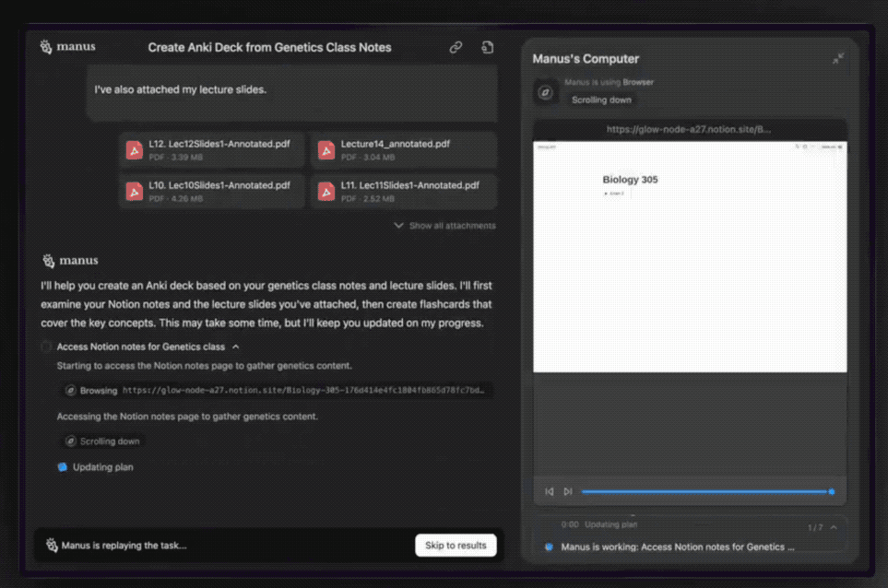This screenshot has height=588, width=888.
Task: Jump to next step in replay
Action: (x=568, y=491)
